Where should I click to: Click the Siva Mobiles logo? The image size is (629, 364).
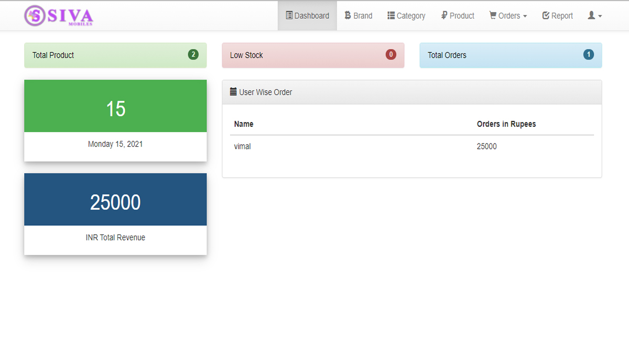(x=59, y=16)
